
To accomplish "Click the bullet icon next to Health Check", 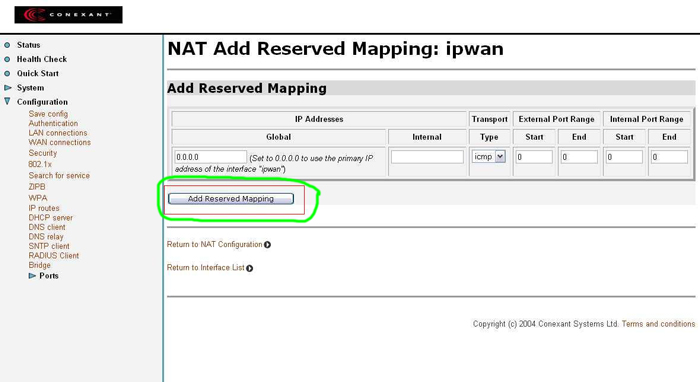I will pyautogui.click(x=7, y=59).
